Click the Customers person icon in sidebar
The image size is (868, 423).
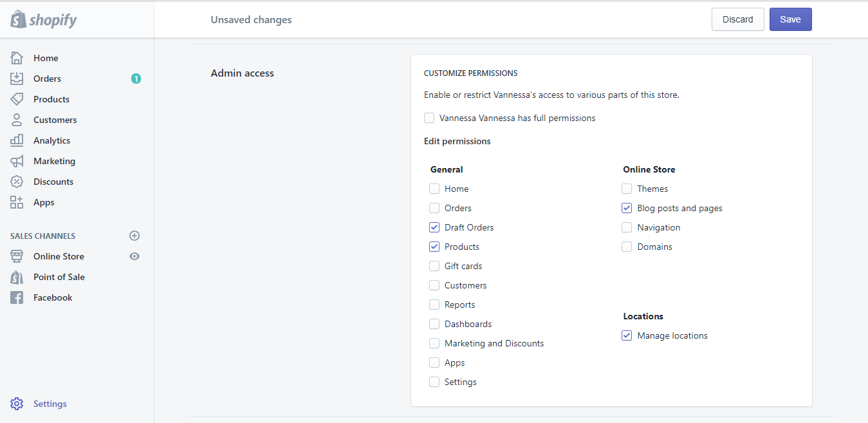pyautogui.click(x=17, y=120)
